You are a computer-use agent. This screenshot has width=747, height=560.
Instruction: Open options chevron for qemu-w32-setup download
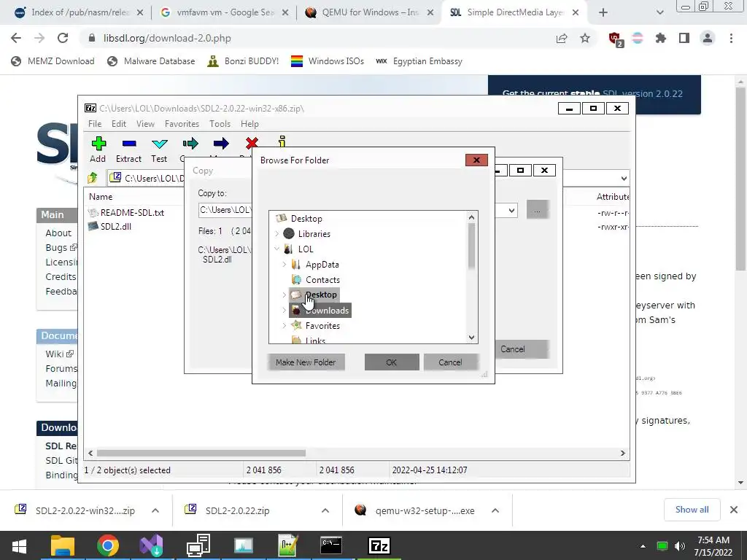(x=495, y=510)
